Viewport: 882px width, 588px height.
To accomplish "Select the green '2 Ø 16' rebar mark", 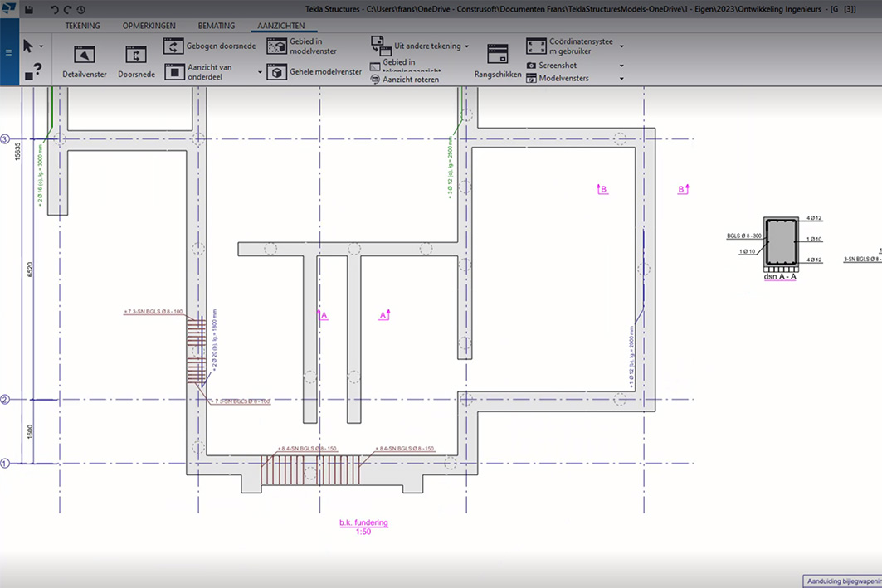I will pos(41,175).
